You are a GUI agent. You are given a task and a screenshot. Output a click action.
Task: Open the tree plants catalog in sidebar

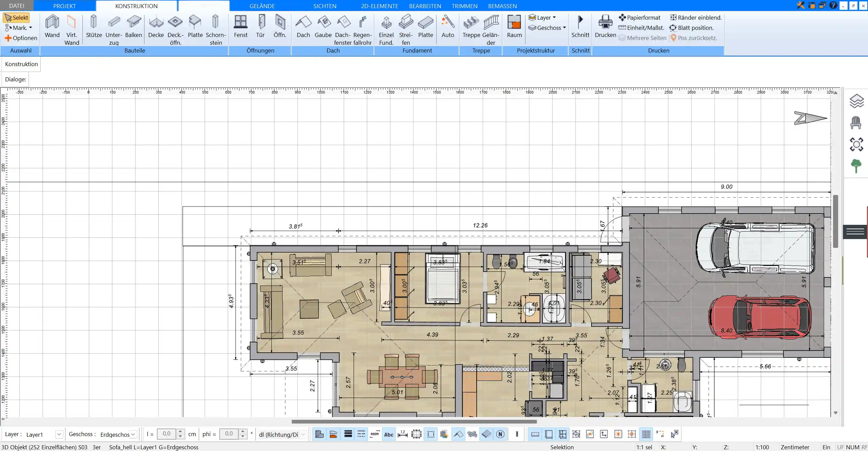pyautogui.click(x=856, y=166)
